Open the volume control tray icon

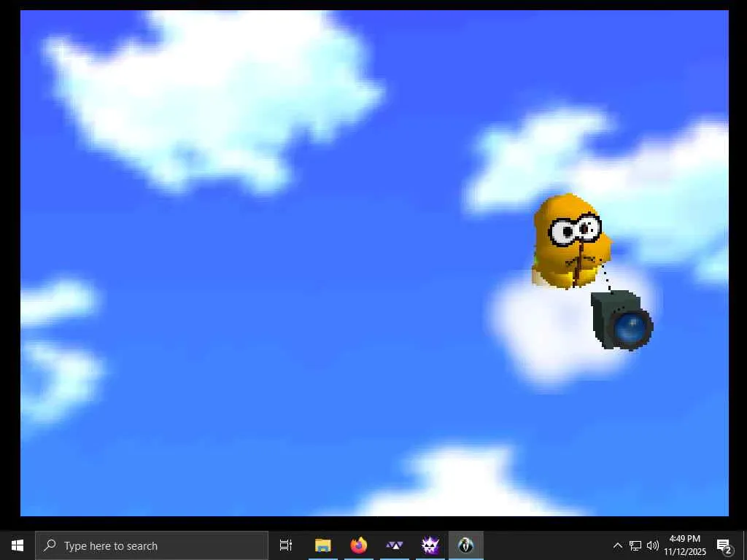click(653, 545)
